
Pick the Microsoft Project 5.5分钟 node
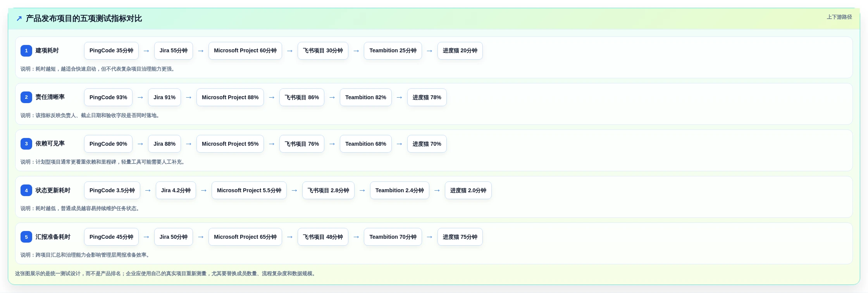(249, 190)
